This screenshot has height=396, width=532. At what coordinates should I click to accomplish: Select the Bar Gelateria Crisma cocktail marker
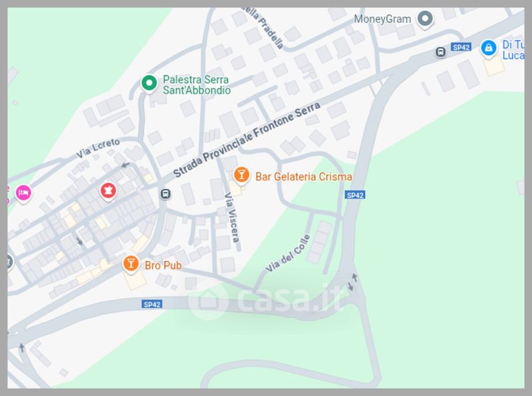(241, 176)
